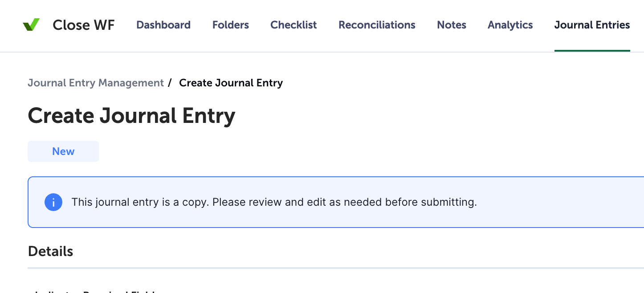The height and width of the screenshot is (293, 644).
Task: Switch to the Checklist tab
Action: click(x=293, y=25)
